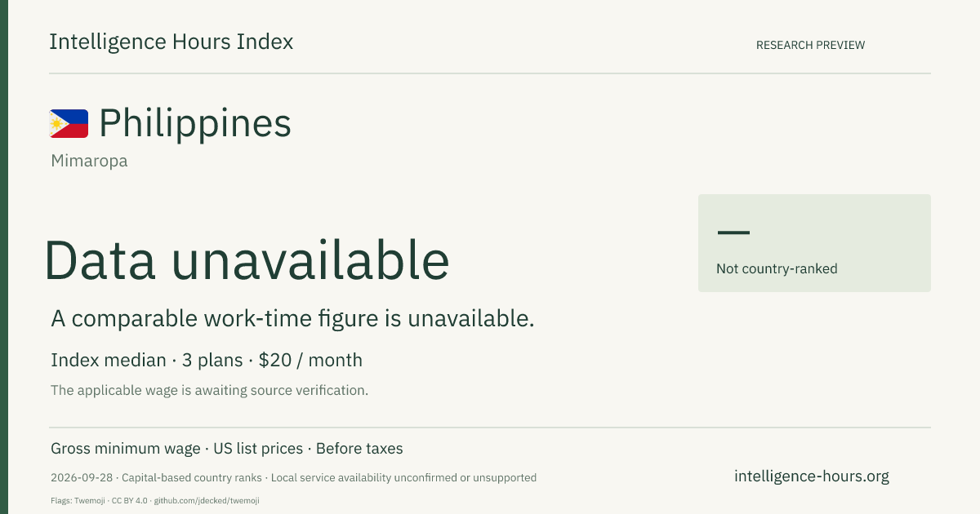Click the Mimaropa region subtitle

pyautogui.click(x=89, y=161)
